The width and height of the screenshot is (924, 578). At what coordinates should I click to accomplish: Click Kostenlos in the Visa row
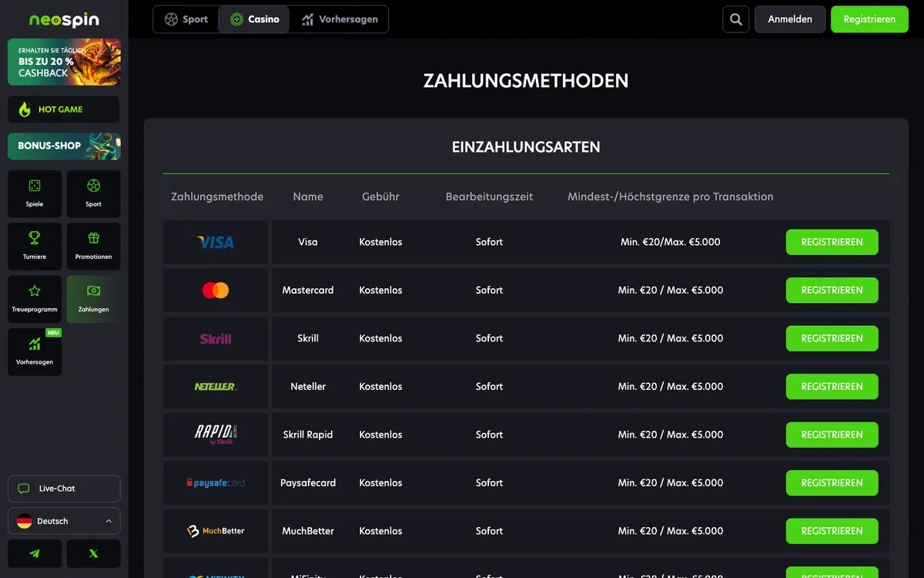(380, 242)
